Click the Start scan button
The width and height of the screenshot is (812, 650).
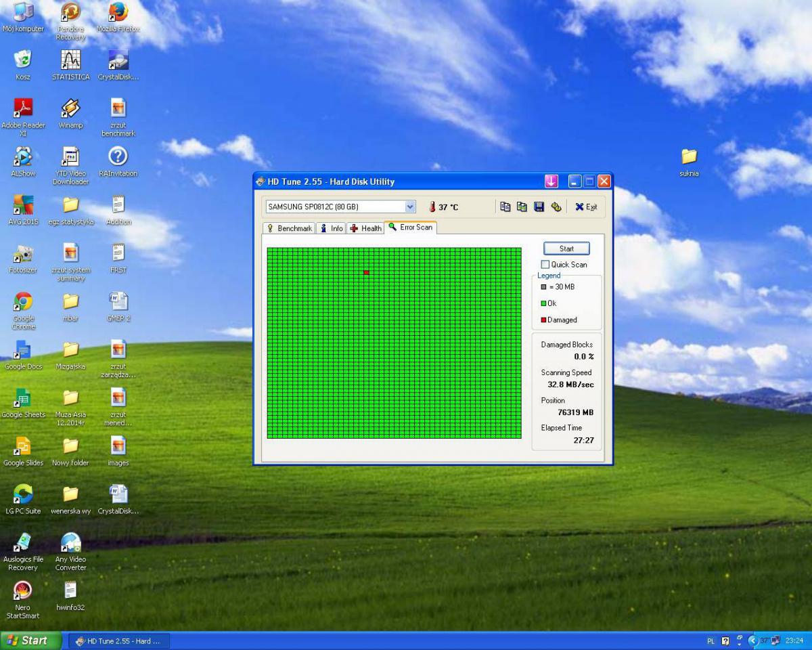click(566, 248)
